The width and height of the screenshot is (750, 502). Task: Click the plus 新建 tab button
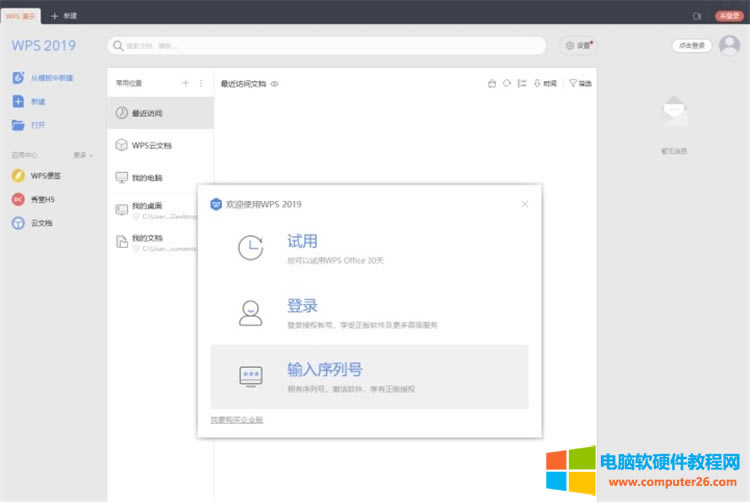click(x=64, y=16)
